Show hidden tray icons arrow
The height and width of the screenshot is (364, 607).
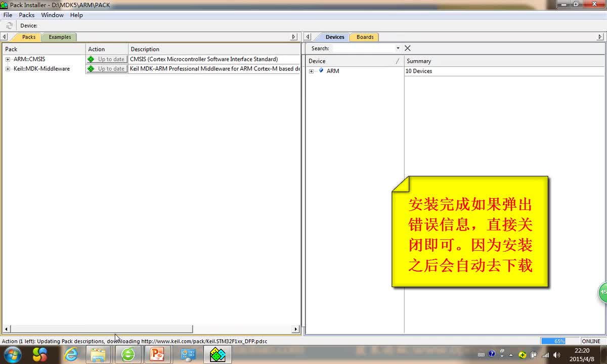pyautogui.click(x=511, y=355)
